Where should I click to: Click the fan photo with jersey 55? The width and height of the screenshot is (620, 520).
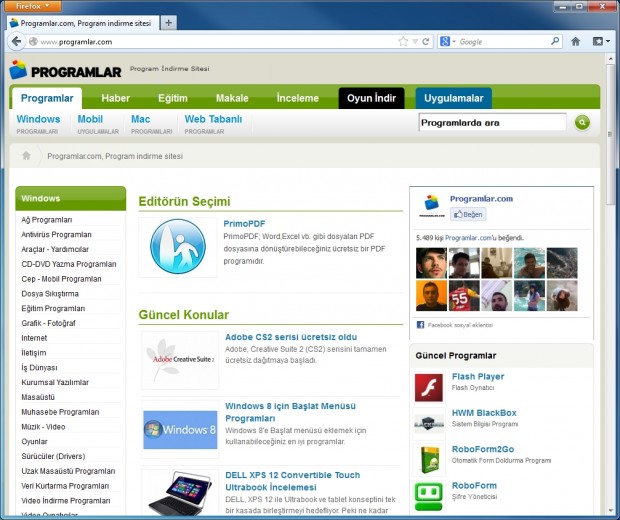(x=464, y=296)
